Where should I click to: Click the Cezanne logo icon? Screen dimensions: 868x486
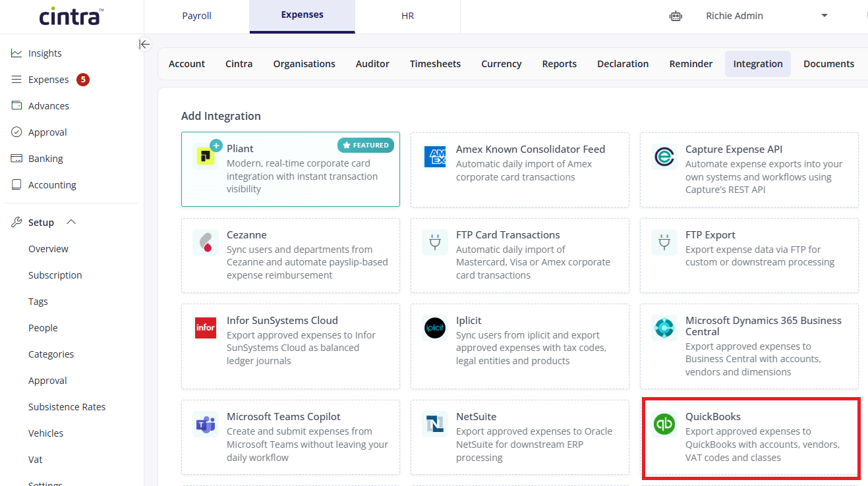coord(206,242)
